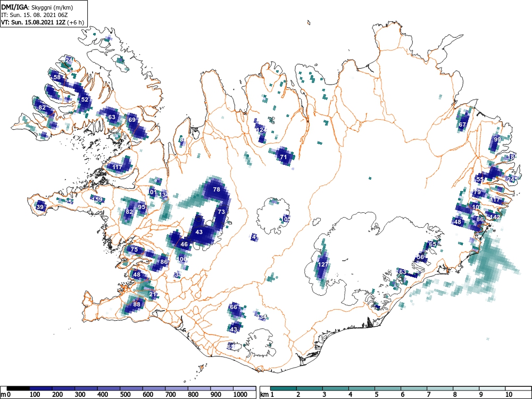Click the '79' visibility label
The image size is (532, 399).
(477, 192)
